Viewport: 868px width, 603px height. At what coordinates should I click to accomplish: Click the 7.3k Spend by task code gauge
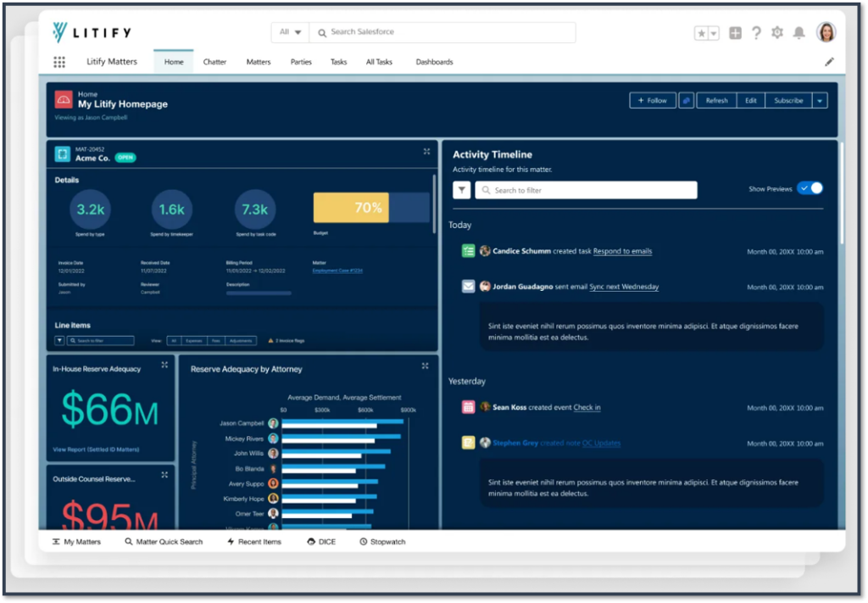pyautogui.click(x=254, y=209)
